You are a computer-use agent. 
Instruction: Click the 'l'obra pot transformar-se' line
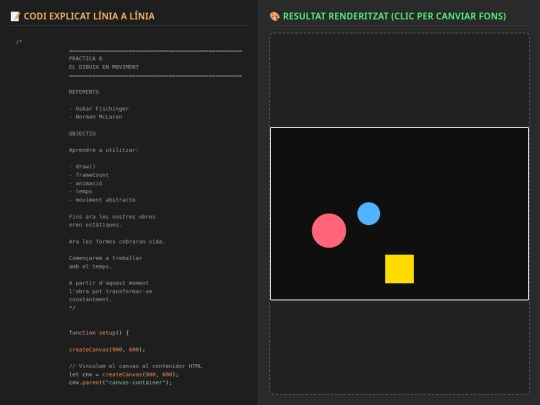tap(110, 291)
